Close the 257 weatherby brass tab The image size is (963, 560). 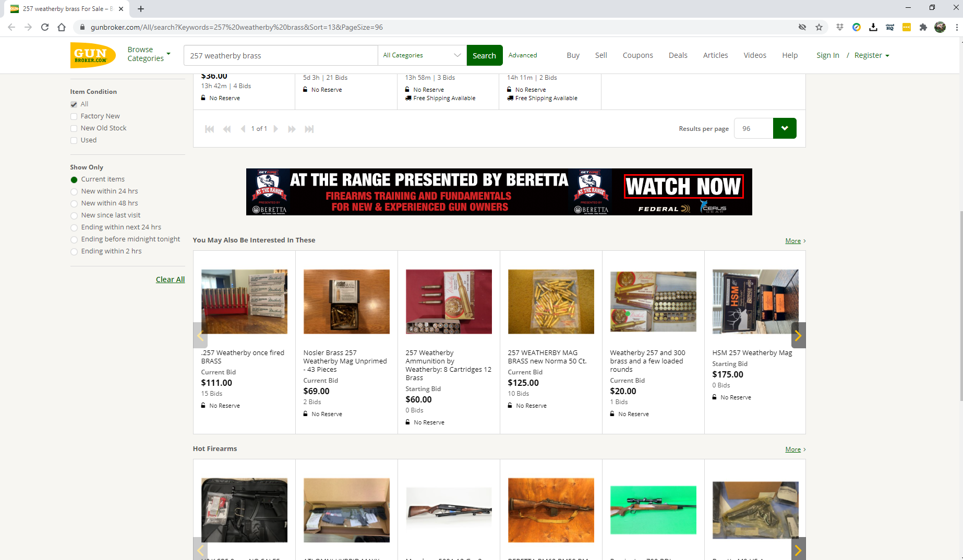tap(121, 8)
